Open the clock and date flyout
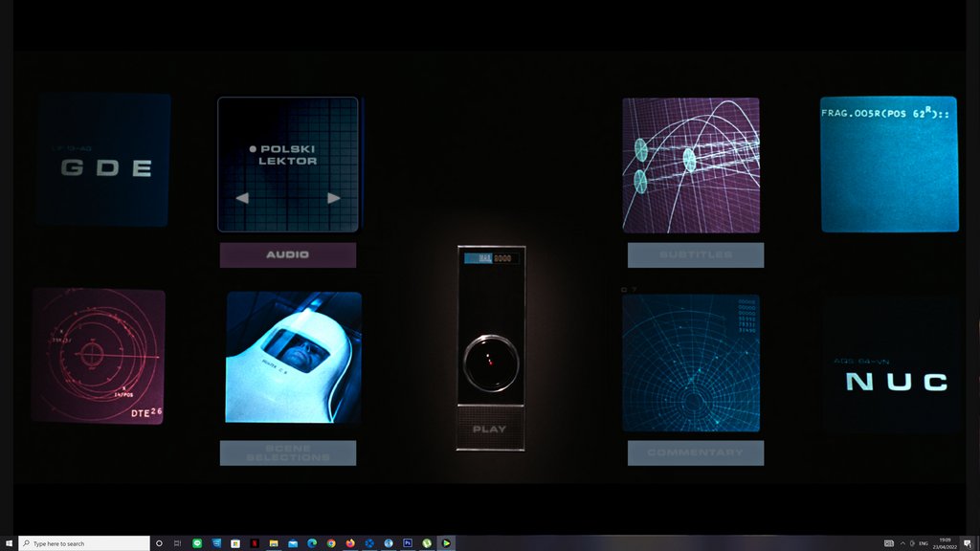The height and width of the screenshot is (551, 980). [x=945, y=543]
